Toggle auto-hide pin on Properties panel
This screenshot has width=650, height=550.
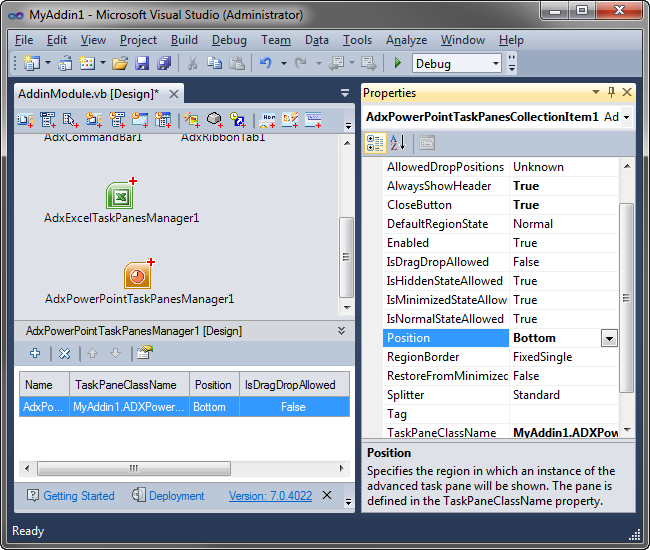(x=611, y=92)
